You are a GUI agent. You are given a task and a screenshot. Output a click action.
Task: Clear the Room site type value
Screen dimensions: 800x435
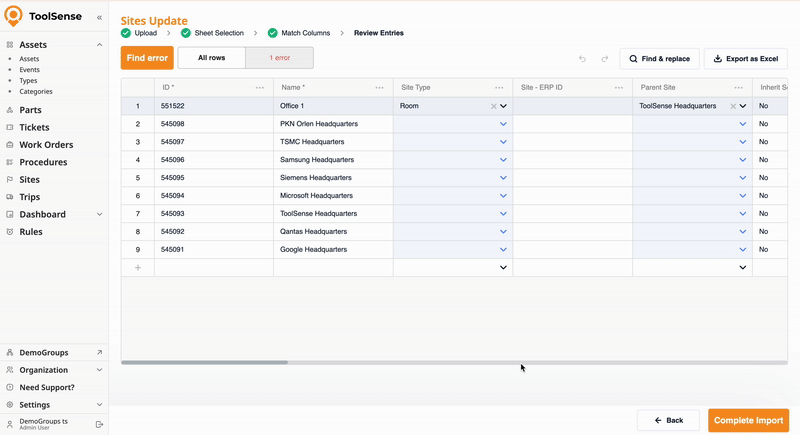point(493,106)
